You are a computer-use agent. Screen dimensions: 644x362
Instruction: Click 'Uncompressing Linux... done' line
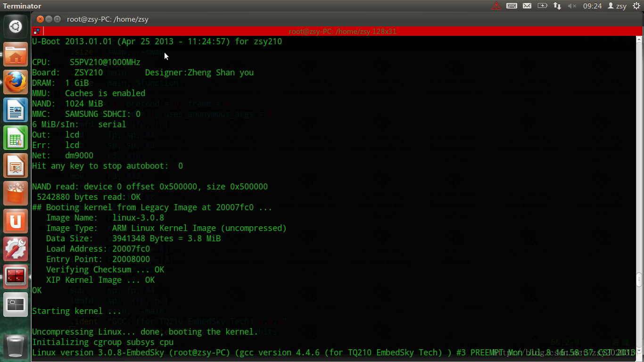coord(145,332)
